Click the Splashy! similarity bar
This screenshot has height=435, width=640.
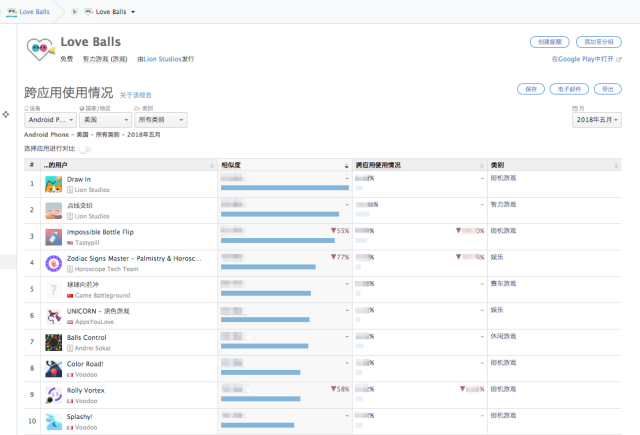click(x=258, y=425)
